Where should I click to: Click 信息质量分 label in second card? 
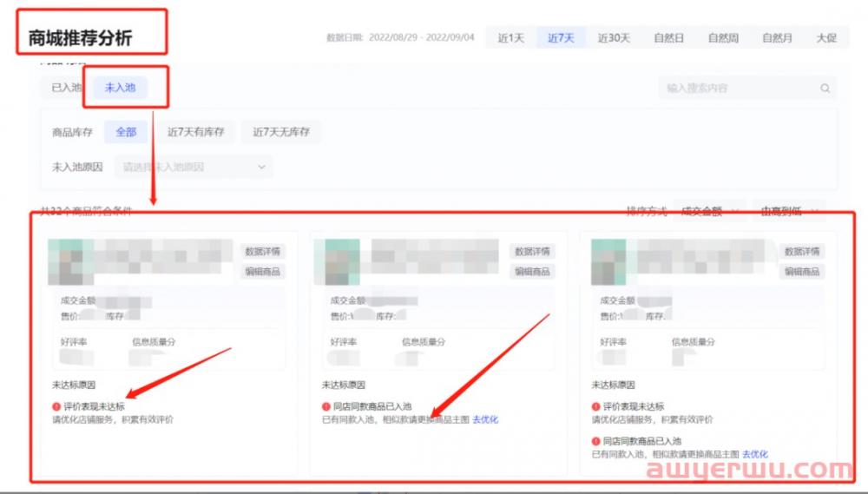click(424, 342)
